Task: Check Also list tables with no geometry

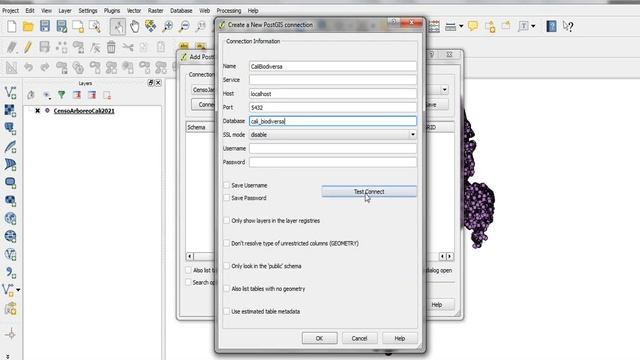Action: click(x=227, y=289)
